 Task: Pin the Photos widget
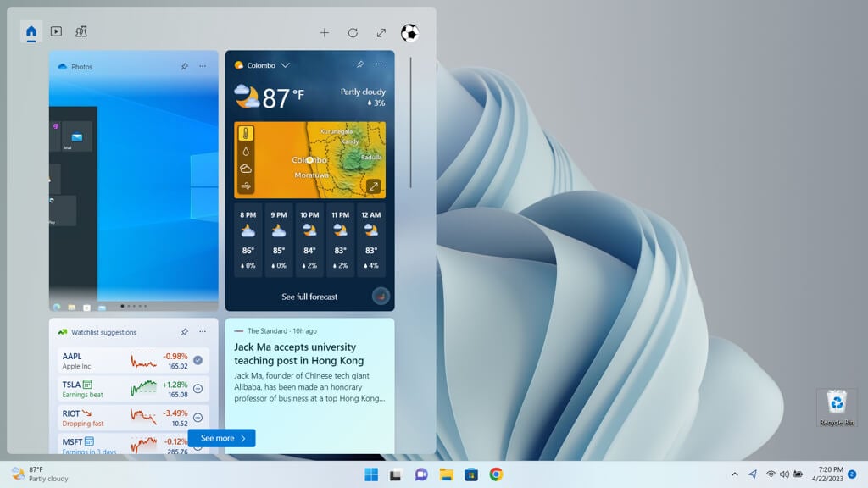click(x=184, y=66)
